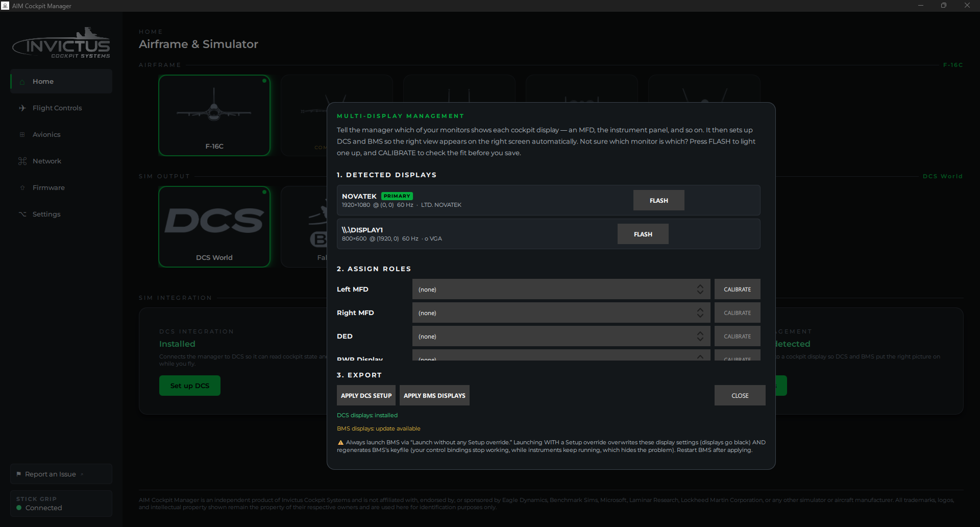Click the Firmware icon in the sidebar
Image resolution: width=980 pixels, height=527 pixels.
click(x=22, y=188)
